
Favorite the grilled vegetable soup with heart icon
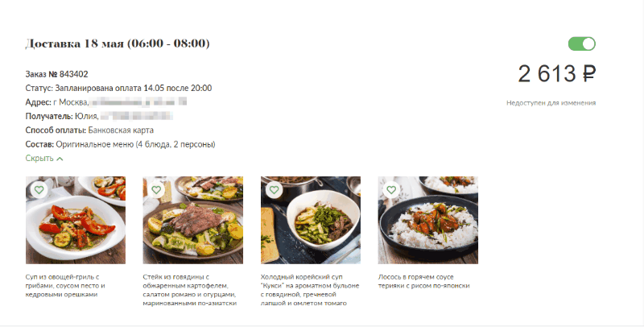click(39, 190)
